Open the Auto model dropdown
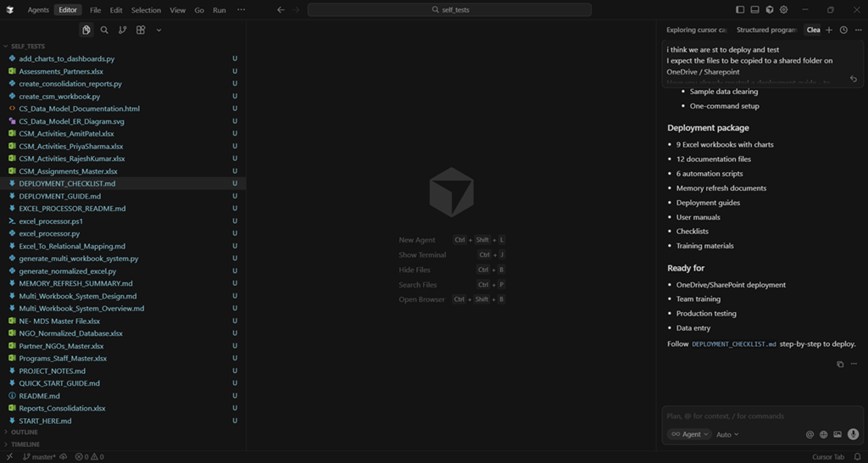This screenshot has width=868, height=463. [727, 434]
